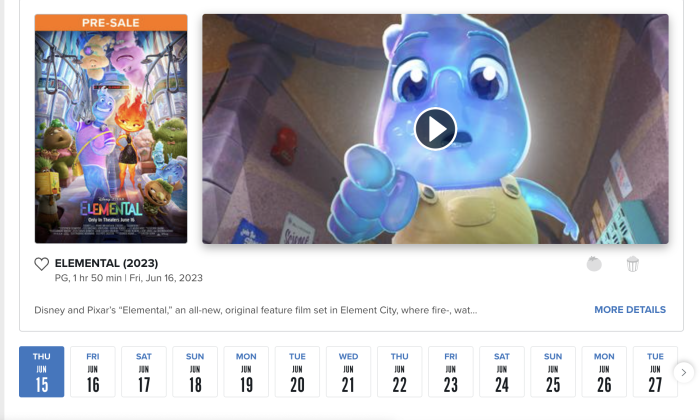Select Friday June 16 date
700x420 pixels.
[93, 371]
